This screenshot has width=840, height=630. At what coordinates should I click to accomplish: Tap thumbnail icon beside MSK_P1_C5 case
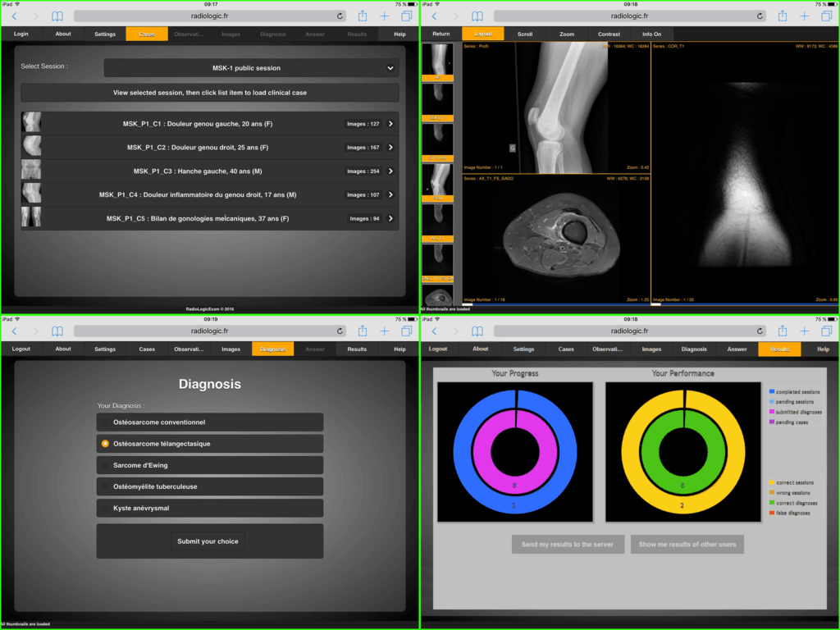31,218
